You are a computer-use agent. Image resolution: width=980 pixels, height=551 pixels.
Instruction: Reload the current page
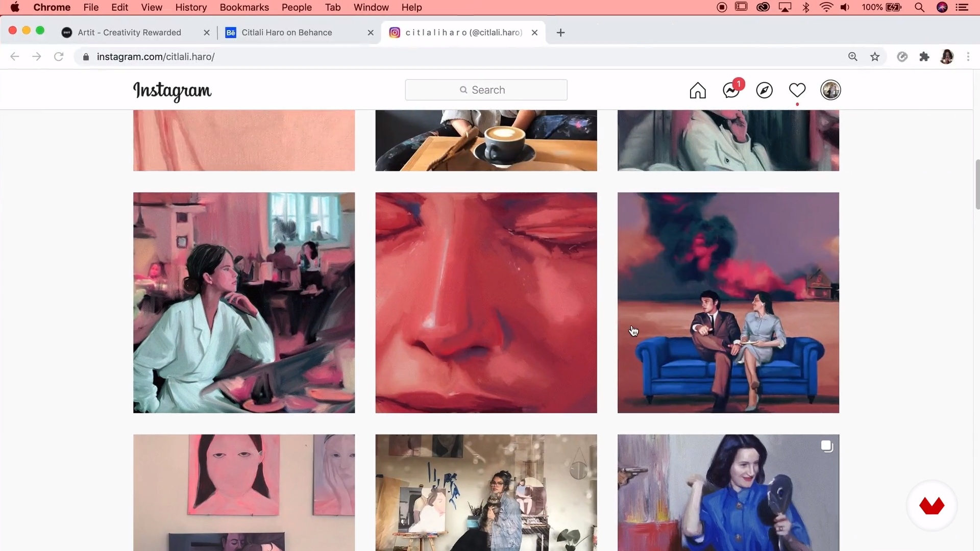click(59, 57)
